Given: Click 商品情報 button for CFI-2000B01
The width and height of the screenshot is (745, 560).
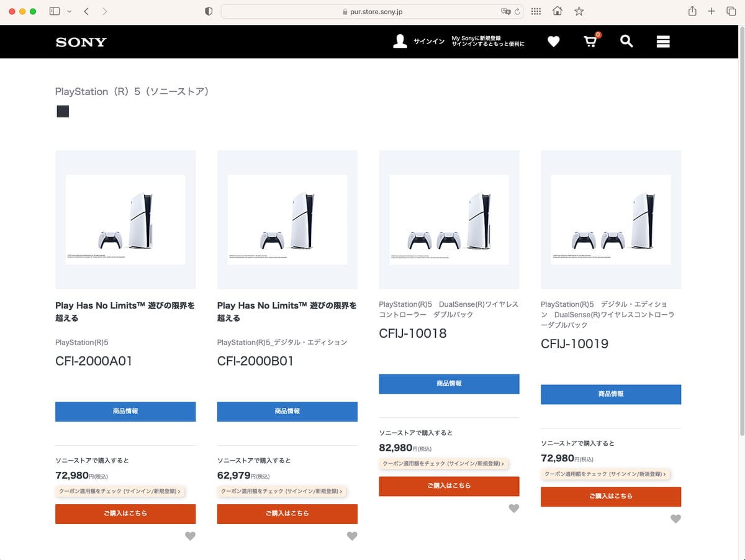Looking at the screenshot, I should (x=287, y=412).
